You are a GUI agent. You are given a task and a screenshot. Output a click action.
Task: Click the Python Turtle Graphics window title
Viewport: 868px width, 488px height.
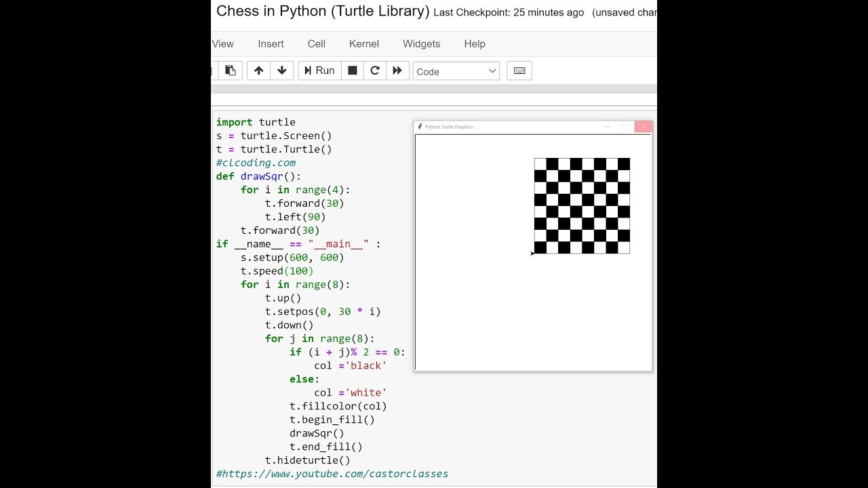click(x=449, y=127)
